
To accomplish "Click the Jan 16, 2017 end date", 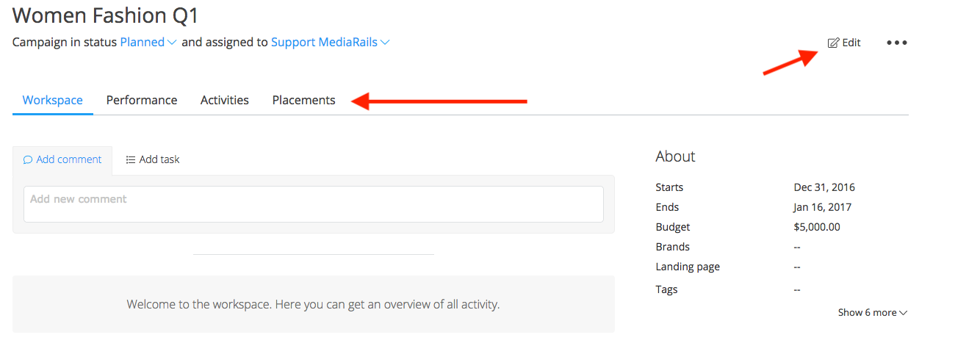I will pyautogui.click(x=823, y=207).
